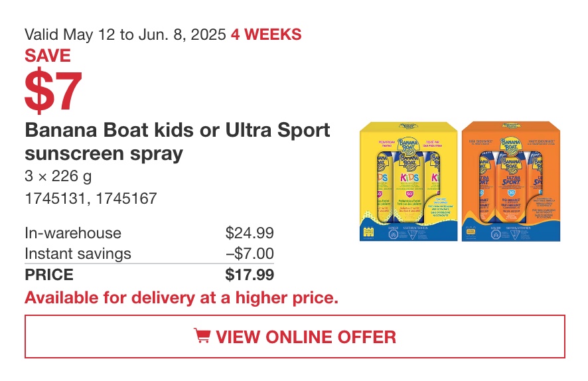Click the Instant savings –$7.00 value
The image size is (588, 381).
pos(250,254)
